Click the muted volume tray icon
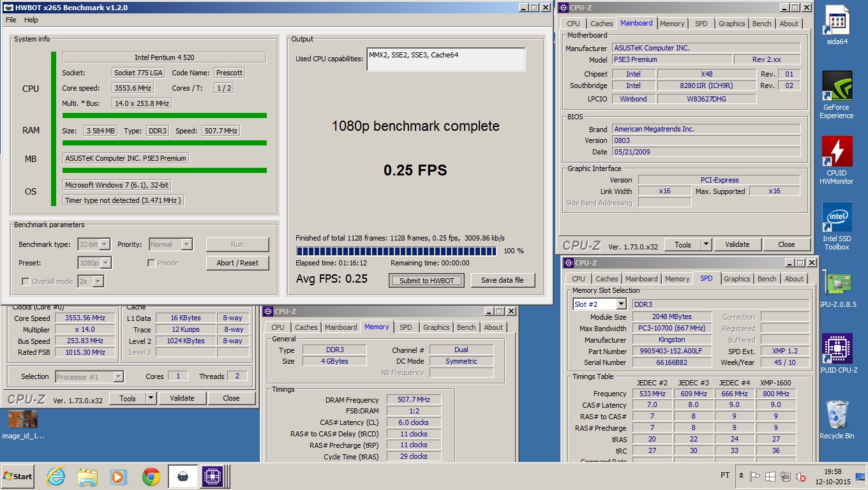Viewport: 868px width, 490px height. click(800, 476)
